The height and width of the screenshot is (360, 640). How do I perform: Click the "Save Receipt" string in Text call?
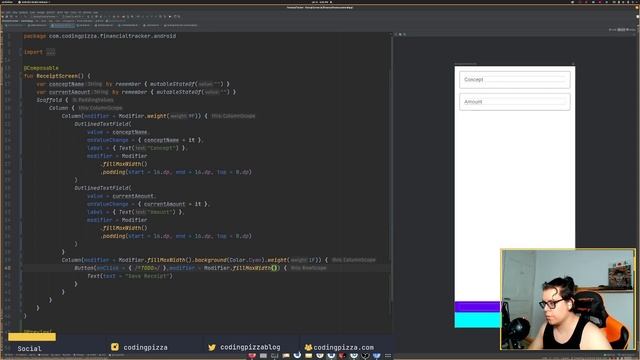[147, 276]
